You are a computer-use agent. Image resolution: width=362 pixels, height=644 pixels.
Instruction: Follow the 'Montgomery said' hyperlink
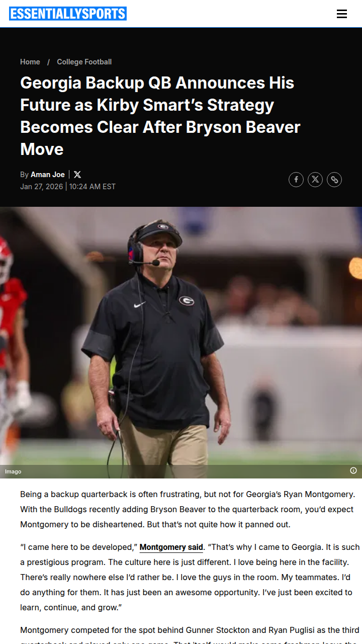[x=171, y=547]
